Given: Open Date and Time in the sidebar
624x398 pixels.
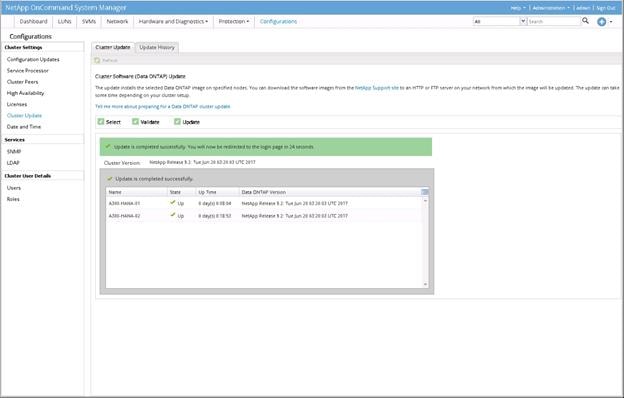Looking at the screenshot, I should [x=24, y=127].
